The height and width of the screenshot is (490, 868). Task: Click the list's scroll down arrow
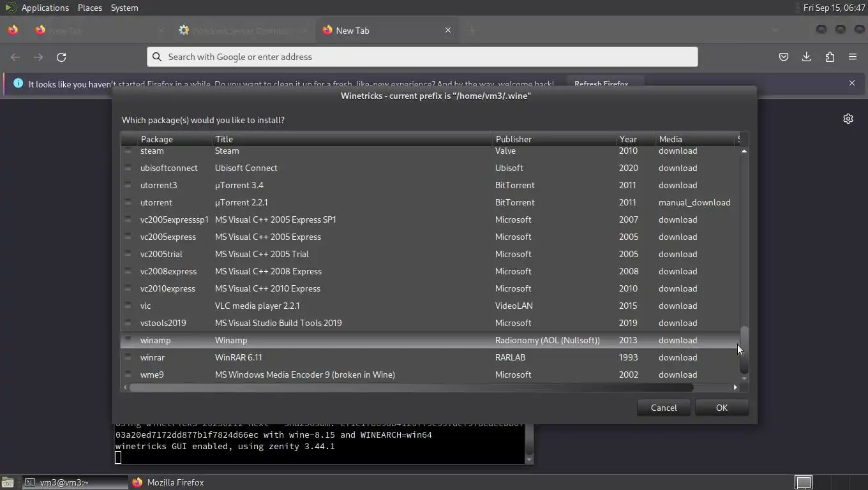coord(744,378)
